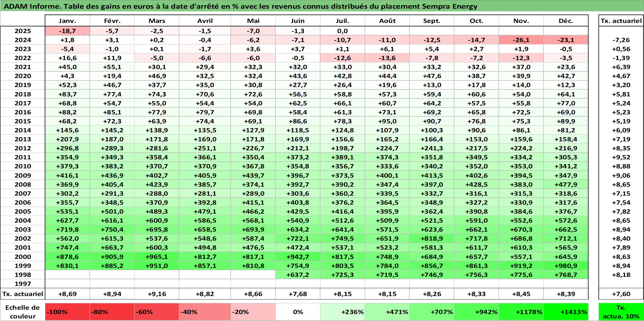Select the +818,9 cell in the 2002 row
The height and width of the screenshot is (321, 644).
tap(432, 238)
